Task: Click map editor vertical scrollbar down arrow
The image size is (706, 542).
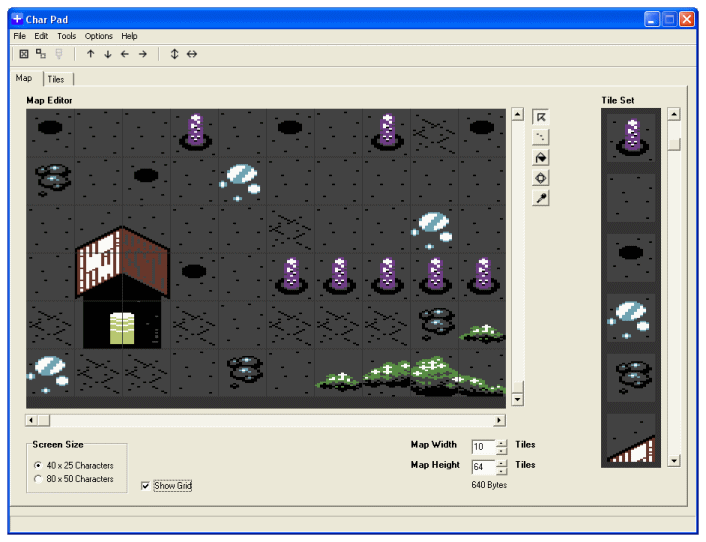Action: coord(517,399)
